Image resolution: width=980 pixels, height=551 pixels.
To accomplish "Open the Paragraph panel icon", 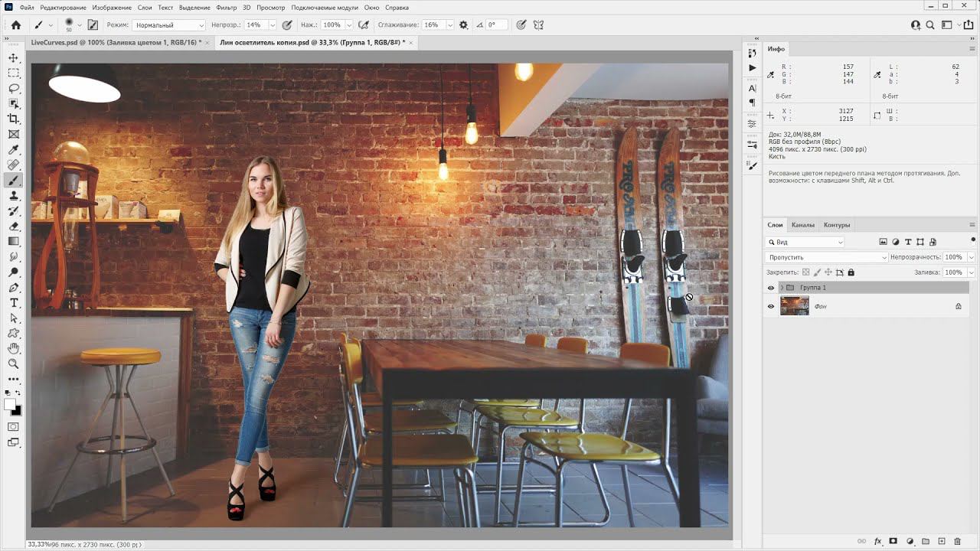I will [x=752, y=103].
